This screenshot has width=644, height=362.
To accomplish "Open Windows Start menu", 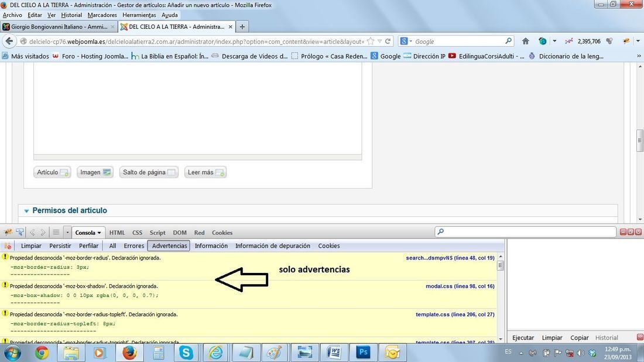I will pos(12,353).
